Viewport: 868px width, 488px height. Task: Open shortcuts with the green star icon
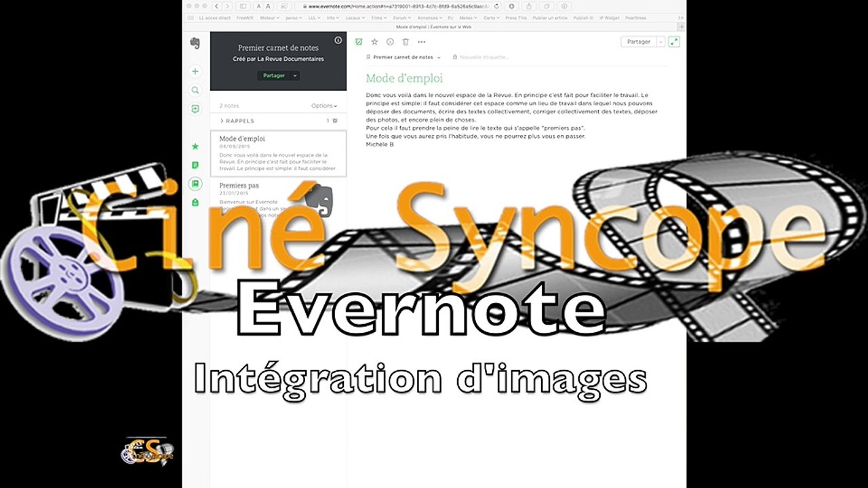tap(195, 146)
